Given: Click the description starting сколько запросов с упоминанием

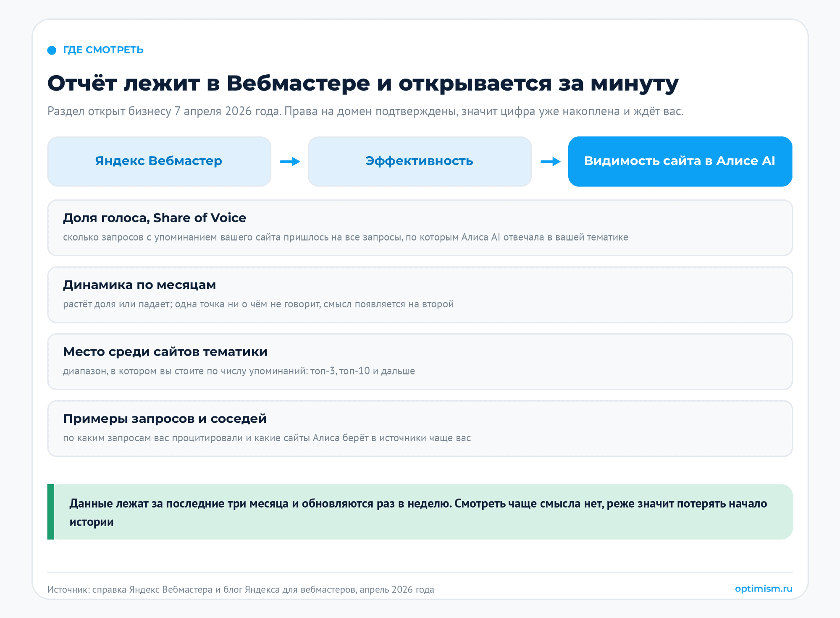Looking at the screenshot, I should (x=346, y=237).
